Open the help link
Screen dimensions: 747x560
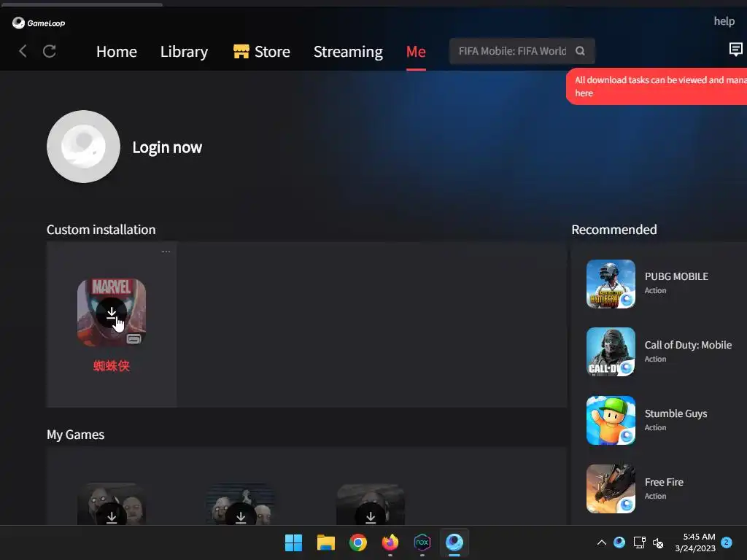tap(724, 21)
